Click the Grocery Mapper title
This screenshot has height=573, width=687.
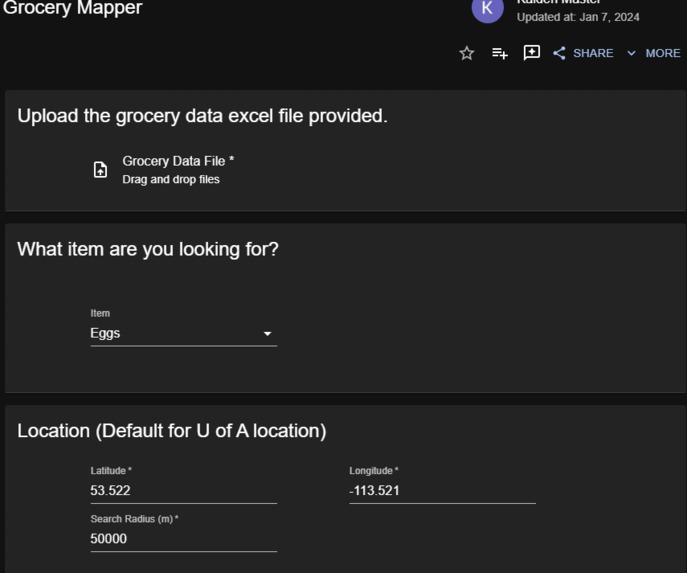[x=73, y=7]
